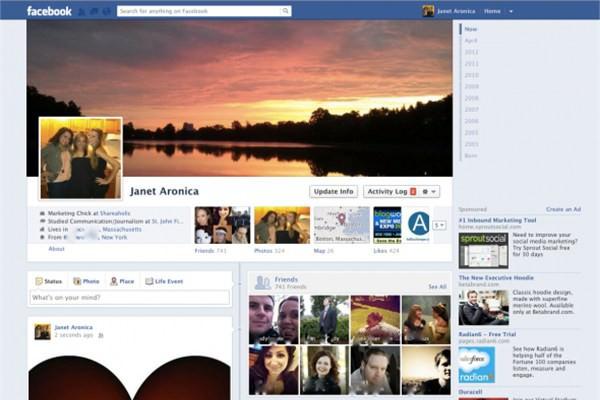Open the round 'A' liked-page icon
The width and height of the screenshot is (600, 400).
tap(419, 225)
